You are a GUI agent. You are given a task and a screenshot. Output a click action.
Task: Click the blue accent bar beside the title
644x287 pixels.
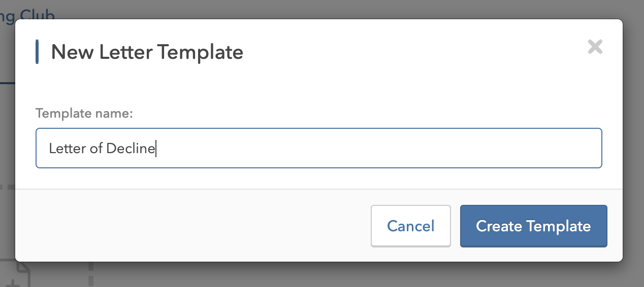(37, 52)
